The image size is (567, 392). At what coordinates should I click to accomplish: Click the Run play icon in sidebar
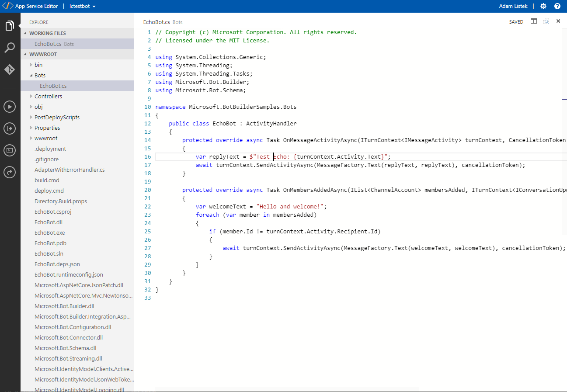point(10,107)
